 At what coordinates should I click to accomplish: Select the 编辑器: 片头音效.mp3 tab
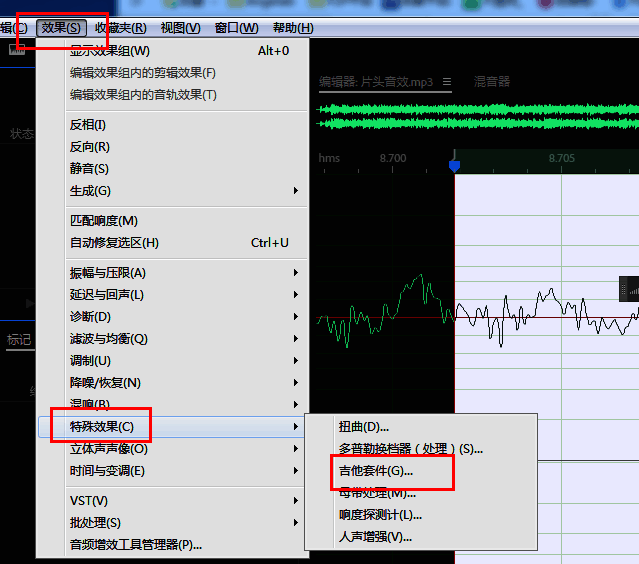click(x=376, y=82)
